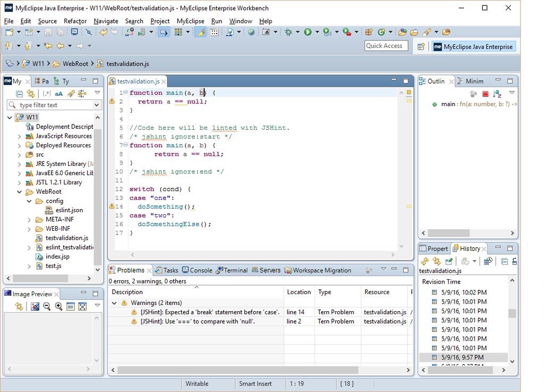Open the MyEclipse menu
Viewport: 545px width, 392px height.
[x=191, y=21]
